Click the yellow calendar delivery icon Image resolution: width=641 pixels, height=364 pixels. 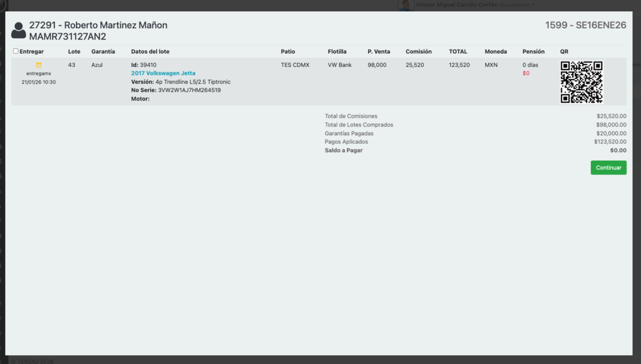click(x=39, y=65)
